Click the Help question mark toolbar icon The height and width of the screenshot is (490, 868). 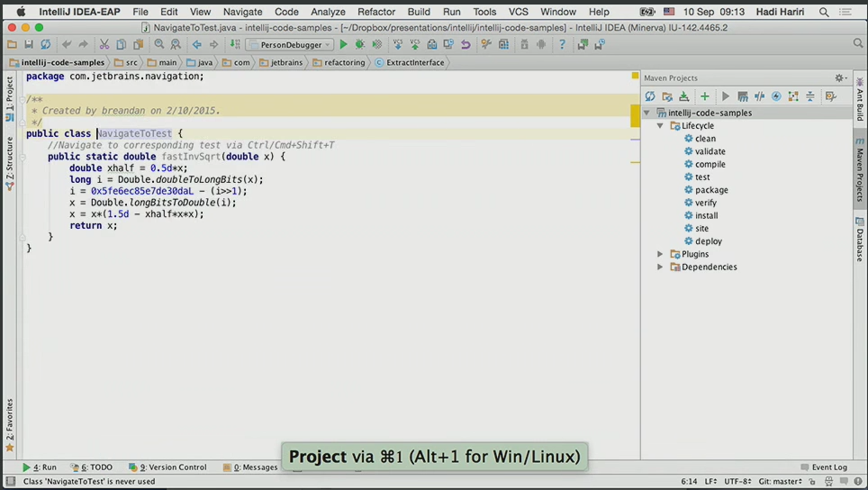coord(562,44)
